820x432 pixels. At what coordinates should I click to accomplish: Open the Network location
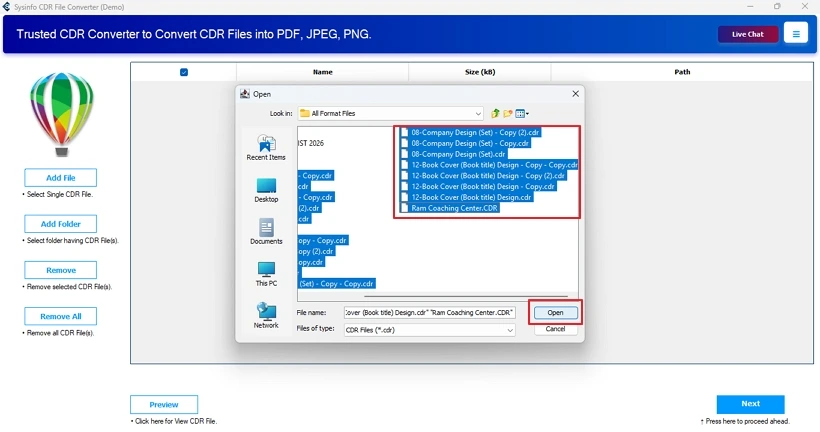pos(266,315)
